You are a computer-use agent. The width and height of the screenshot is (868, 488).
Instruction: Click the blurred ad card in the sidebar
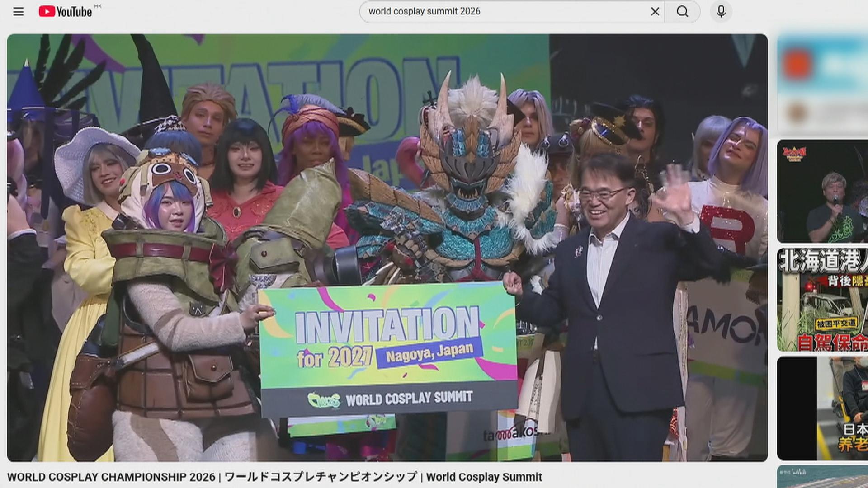822,85
